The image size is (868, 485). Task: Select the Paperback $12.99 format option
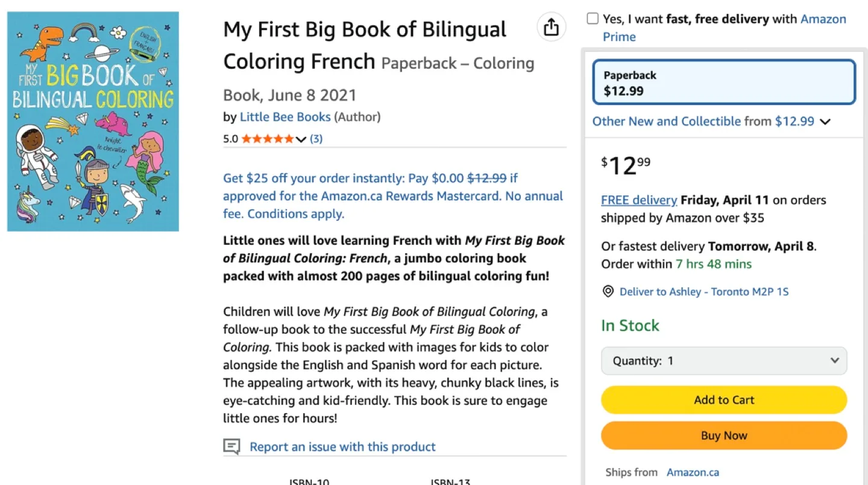723,80
